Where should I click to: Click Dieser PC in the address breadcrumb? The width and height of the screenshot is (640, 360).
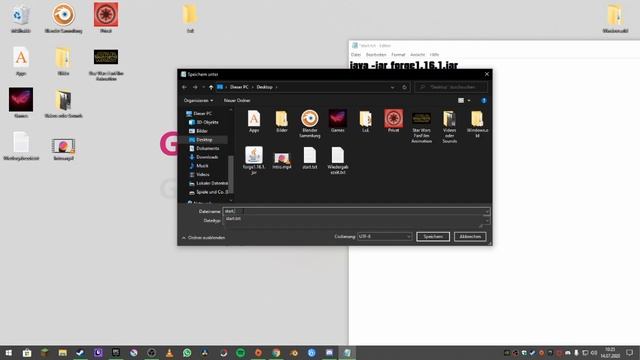(239, 87)
